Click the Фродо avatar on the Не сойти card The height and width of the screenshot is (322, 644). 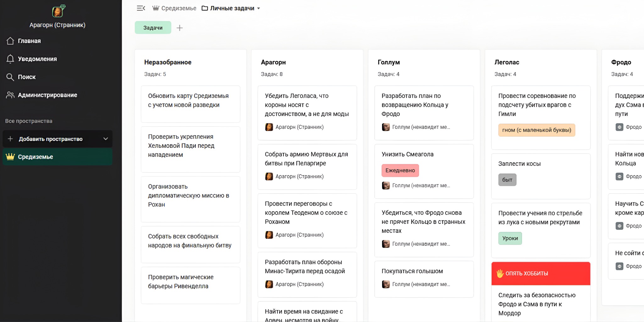[x=619, y=266]
